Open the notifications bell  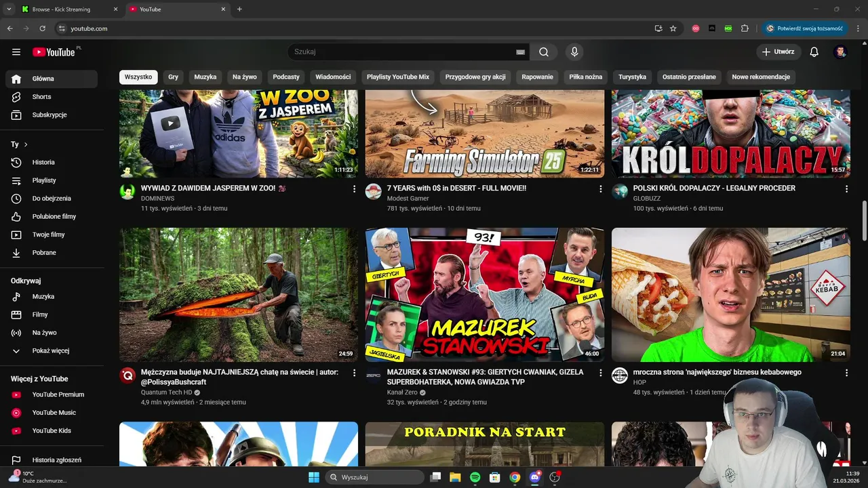click(x=814, y=52)
